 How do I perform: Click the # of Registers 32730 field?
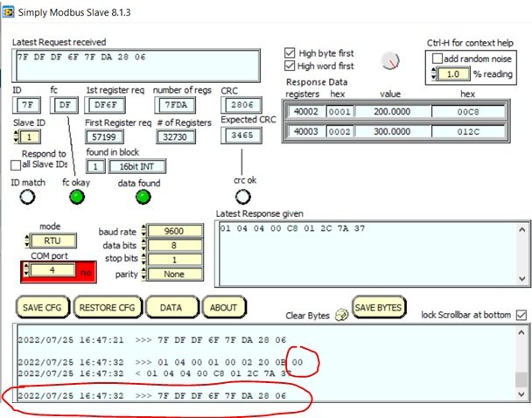click(176, 137)
